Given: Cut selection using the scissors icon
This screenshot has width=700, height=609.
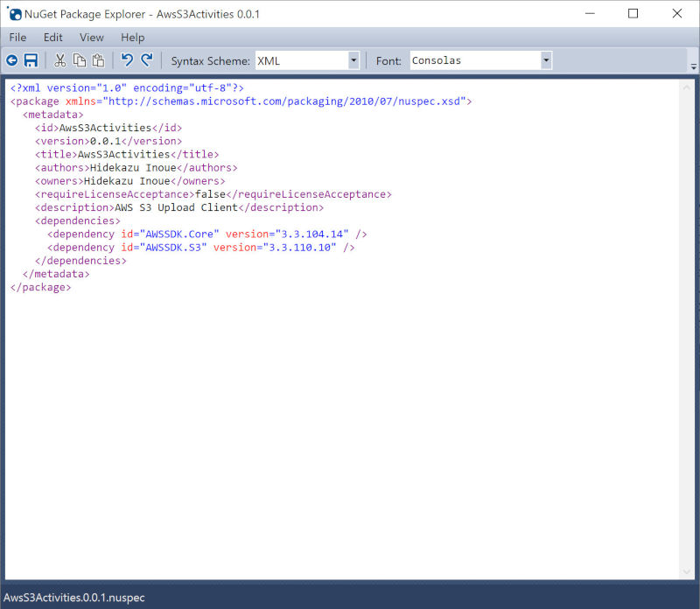Looking at the screenshot, I should [x=60, y=60].
